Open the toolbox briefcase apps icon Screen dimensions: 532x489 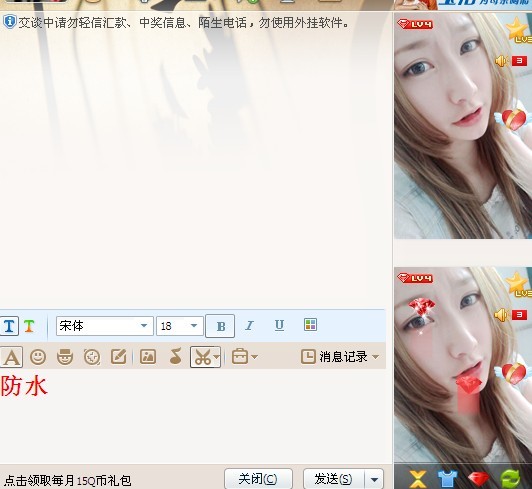240,357
